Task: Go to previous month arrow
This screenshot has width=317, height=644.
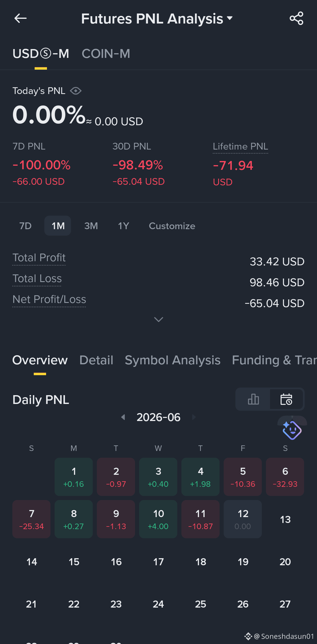Action: pyautogui.click(x=123, y=417)
